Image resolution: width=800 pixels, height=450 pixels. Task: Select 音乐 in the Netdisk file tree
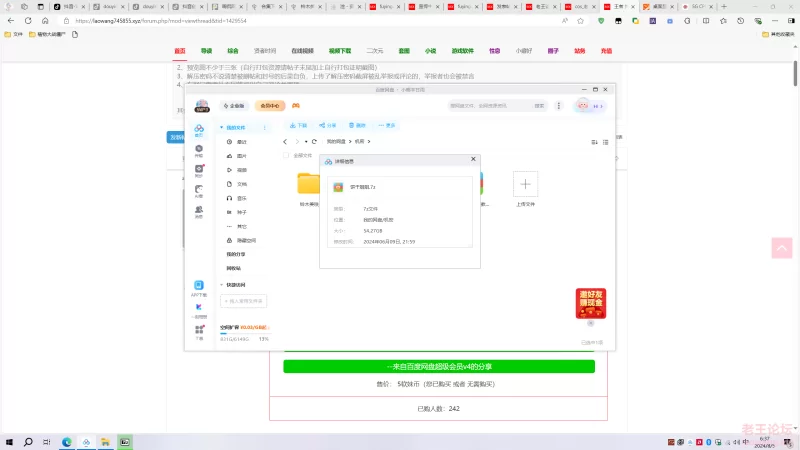(242, 198)
